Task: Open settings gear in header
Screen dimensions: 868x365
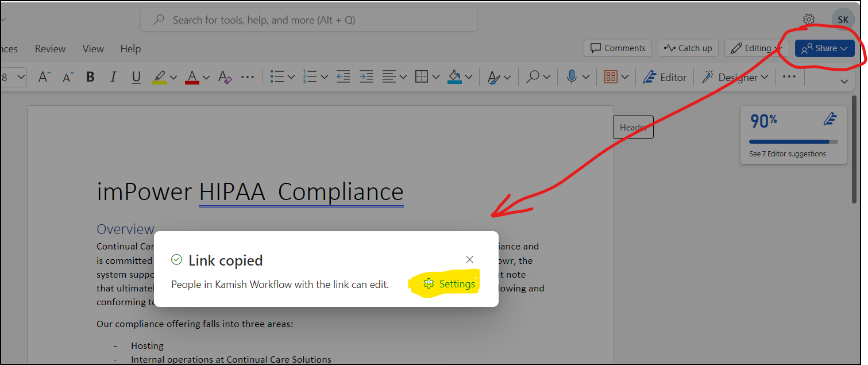Action: (x=809, y=20)
